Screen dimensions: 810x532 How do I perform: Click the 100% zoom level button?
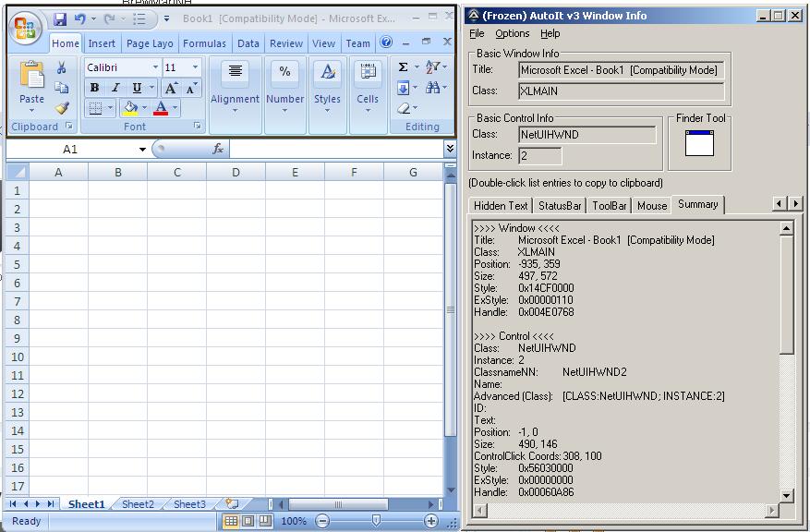click(294, 521)
